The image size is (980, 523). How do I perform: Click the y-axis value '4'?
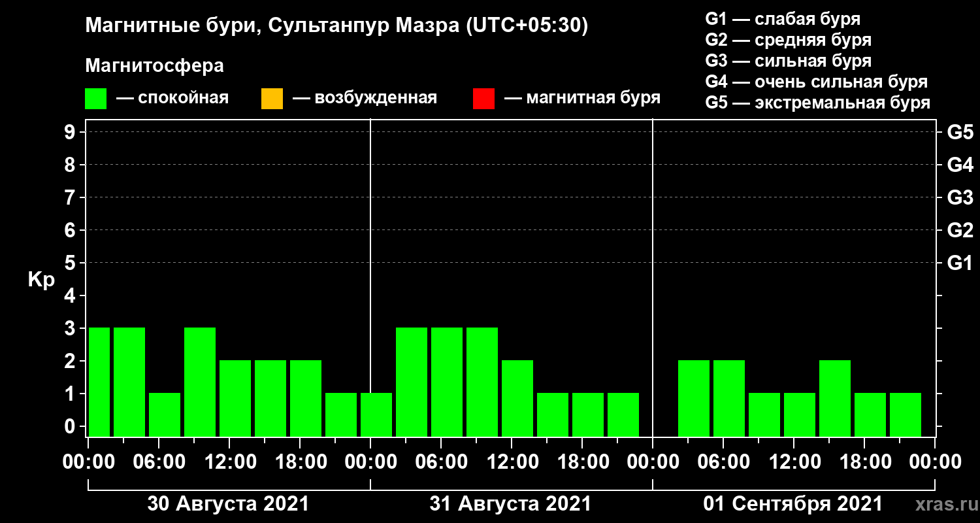coord(71,296)
